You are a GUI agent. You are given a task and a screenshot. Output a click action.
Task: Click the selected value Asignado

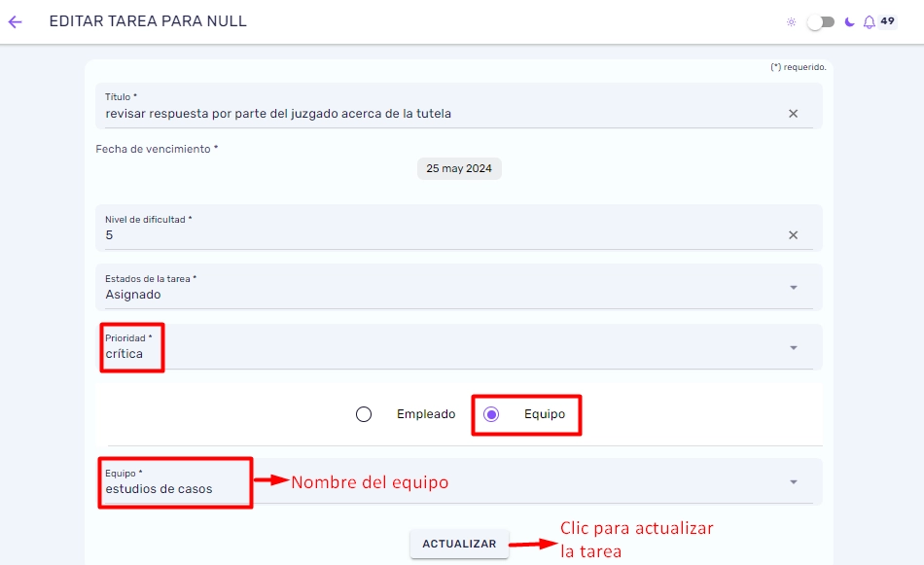coord(133,295)
